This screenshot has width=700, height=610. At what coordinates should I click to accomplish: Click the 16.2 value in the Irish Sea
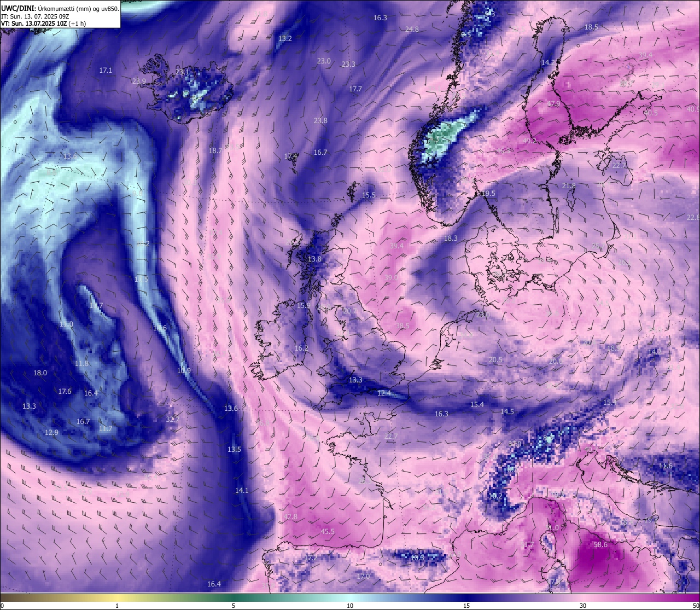[x=301, y=348]
